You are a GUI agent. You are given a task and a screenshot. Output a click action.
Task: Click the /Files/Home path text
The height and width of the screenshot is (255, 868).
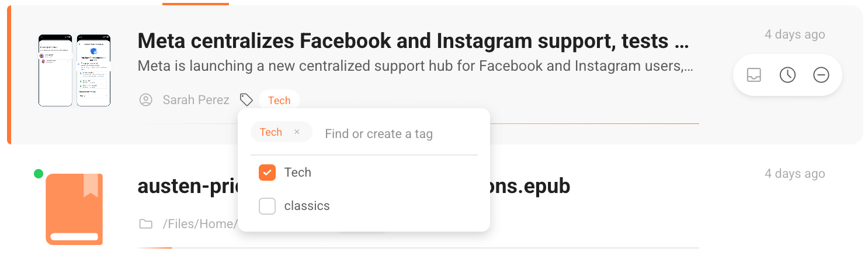coord(199,223)
